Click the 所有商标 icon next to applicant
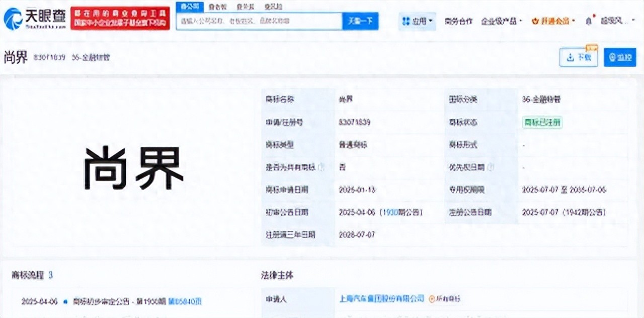The image size is (644, 318). click(x=432, y=299)
